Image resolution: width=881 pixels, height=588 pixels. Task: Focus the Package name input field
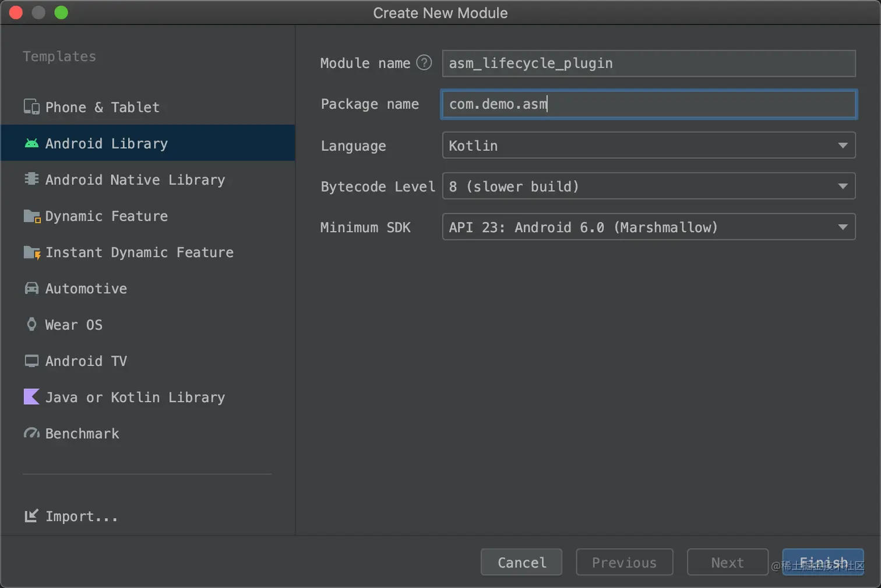pos(649,104)
